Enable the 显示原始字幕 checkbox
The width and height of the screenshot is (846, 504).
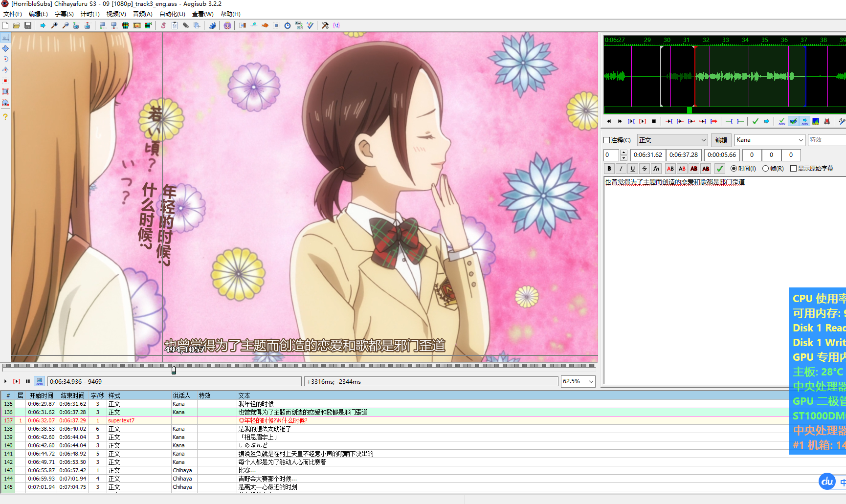[793, 169]
